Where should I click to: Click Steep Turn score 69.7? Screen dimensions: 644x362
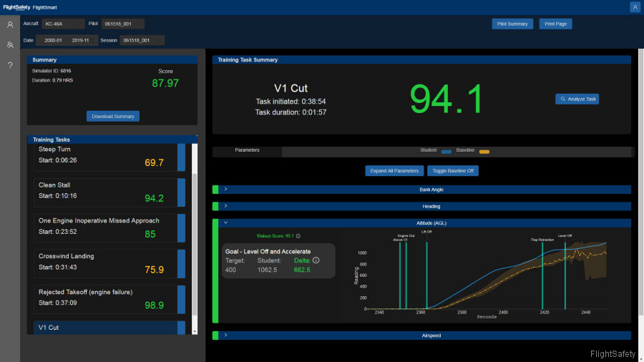(x=154, y=162)
